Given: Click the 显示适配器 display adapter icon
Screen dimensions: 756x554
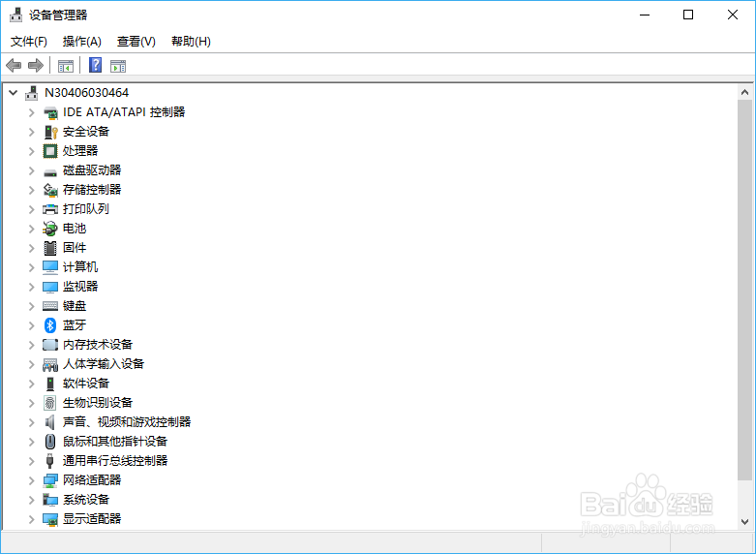Looking at the screenshot, I should pos(50,519).
